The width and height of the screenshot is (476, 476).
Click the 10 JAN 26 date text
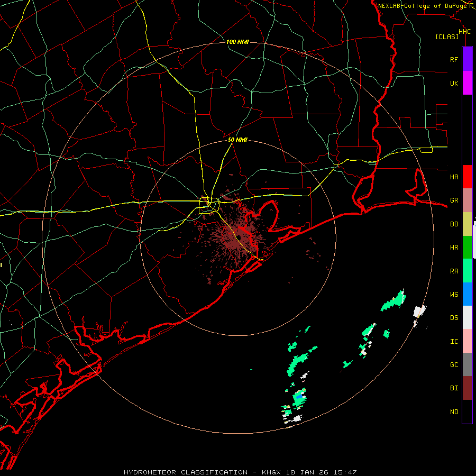point(308,472)
